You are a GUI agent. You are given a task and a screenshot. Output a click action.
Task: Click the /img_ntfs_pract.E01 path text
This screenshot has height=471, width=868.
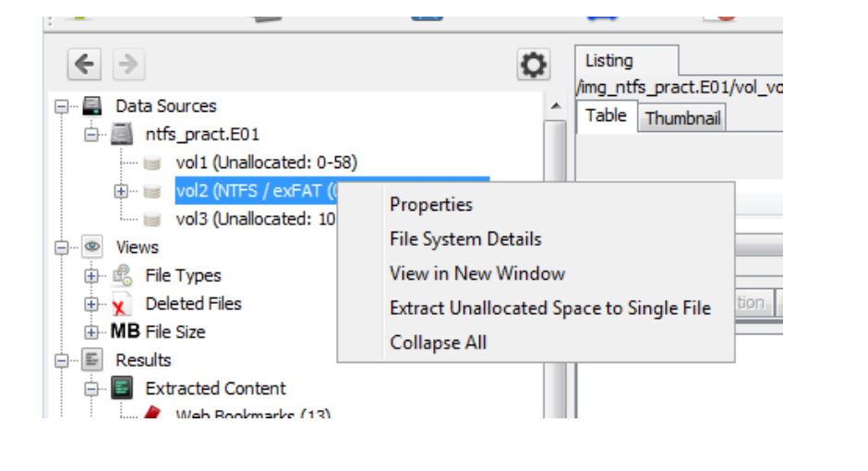coord(680,88)
